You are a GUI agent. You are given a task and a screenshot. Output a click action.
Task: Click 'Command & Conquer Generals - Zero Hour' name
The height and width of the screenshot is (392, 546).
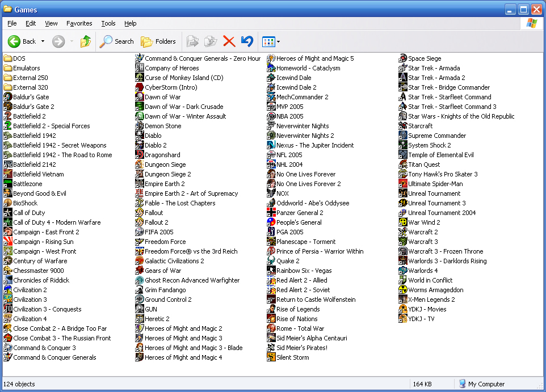[203, 58]
